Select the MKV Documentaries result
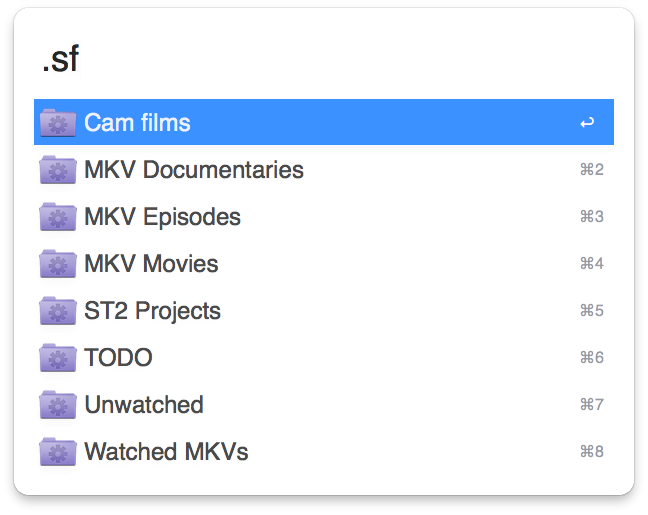Image resolution: width=648 pixels, height=515 pixels. click(x=194, y=170)
